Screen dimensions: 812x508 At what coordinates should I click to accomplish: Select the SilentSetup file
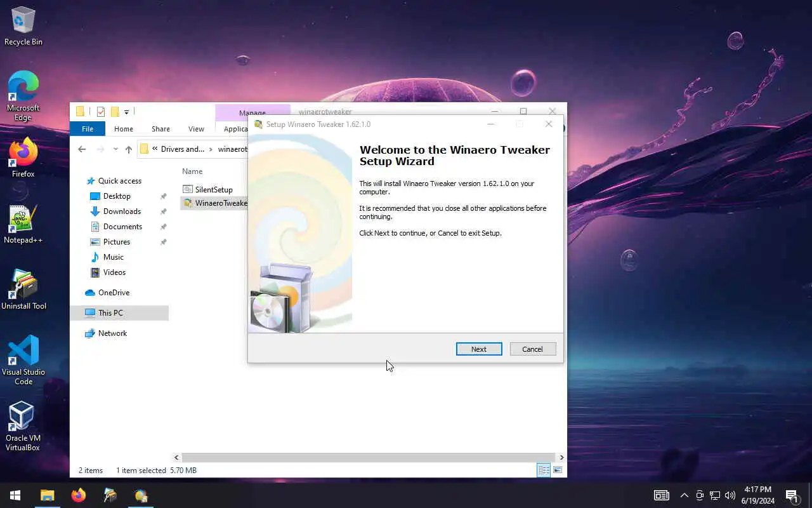pyautogui.click(x=214, y=190)
